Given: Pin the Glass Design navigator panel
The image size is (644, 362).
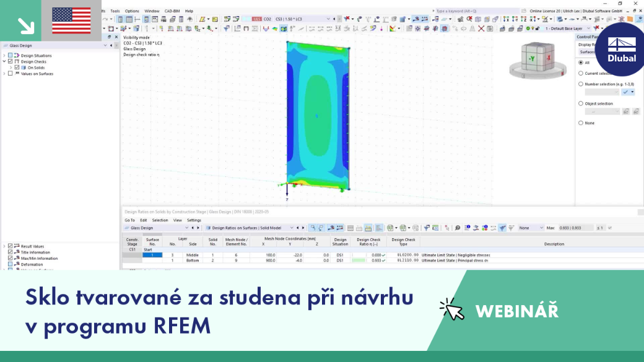Looking at the screenshot, I should click(x=109, y=37).
